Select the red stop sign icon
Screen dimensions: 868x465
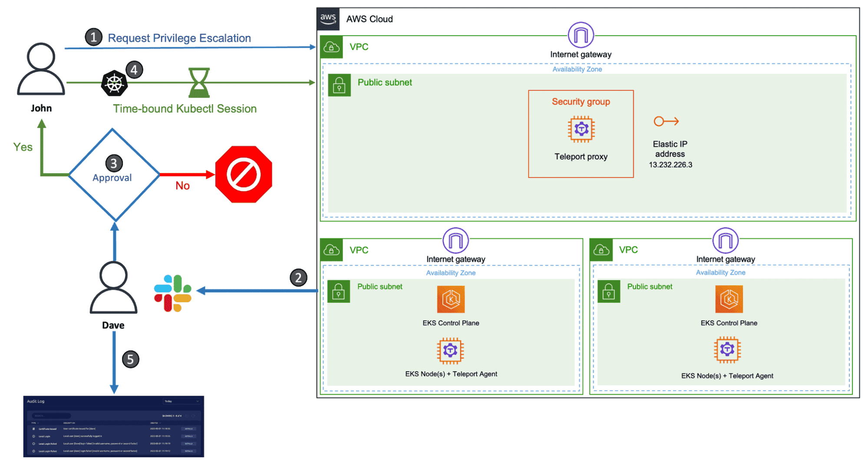pyautogui.click(x=244, y=175)
